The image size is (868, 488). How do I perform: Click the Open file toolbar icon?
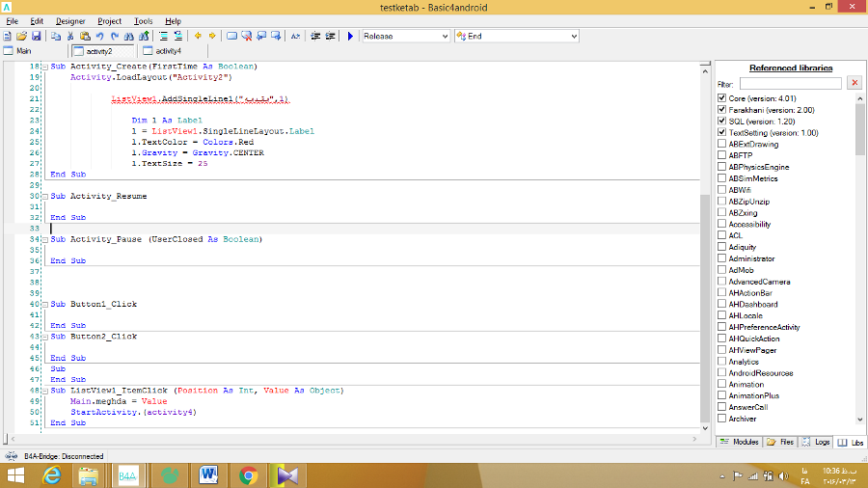point(21,36)
